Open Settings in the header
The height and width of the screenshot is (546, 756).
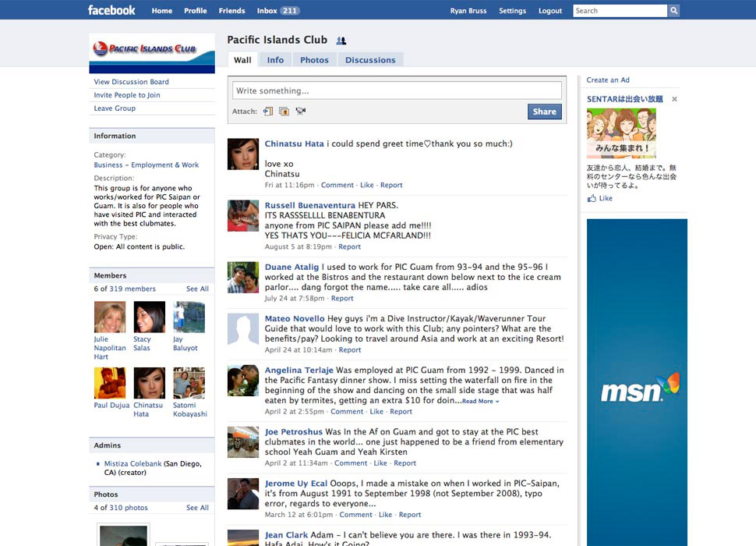[x=513, y=11]
